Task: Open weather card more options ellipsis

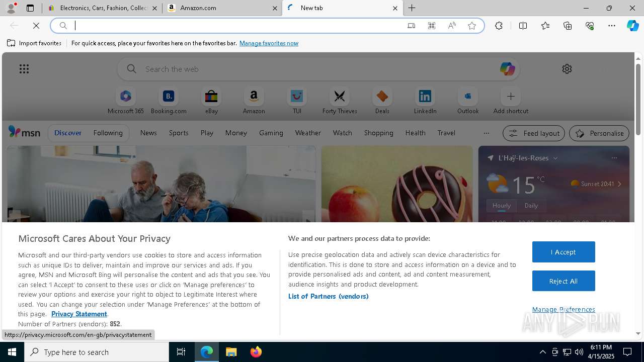Action: 614,158
